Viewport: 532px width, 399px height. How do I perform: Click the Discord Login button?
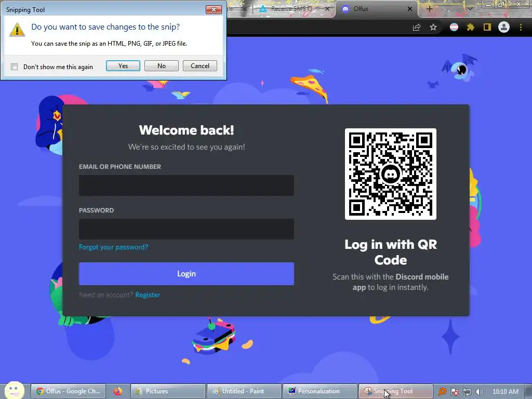(x=187, y=273)
